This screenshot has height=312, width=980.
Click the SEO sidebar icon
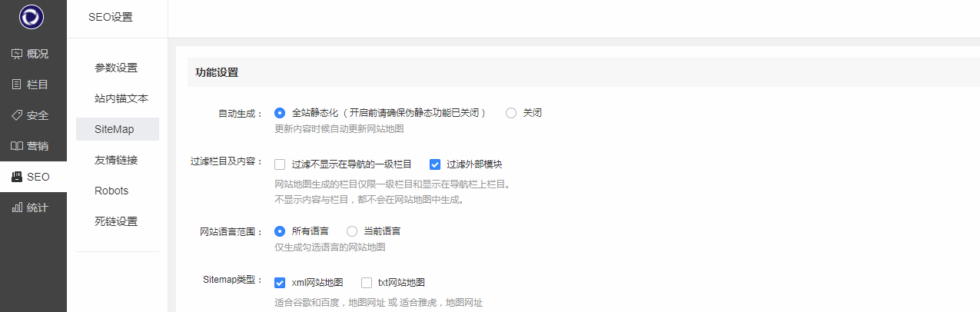click(x=17, y=177)
